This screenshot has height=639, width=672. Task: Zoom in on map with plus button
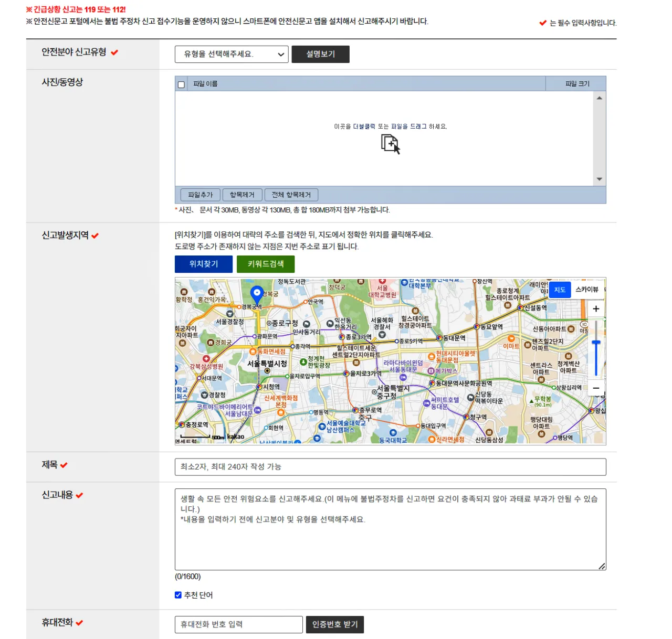596,309
